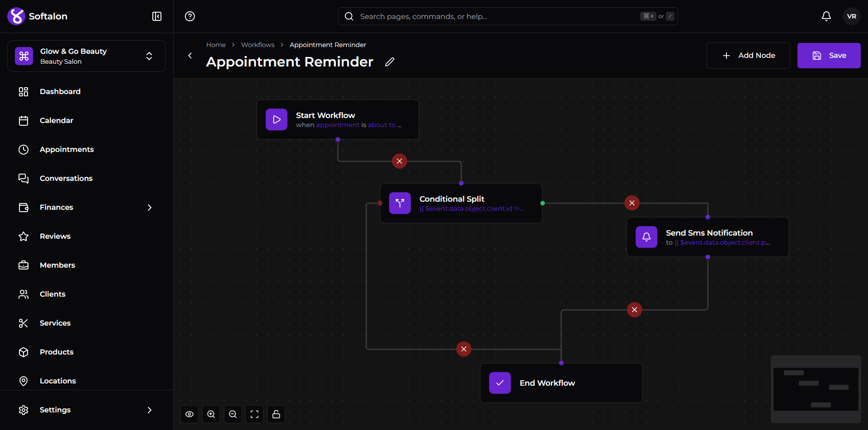Collapse the sidebar panel icon
Viewport: 868px width, 430px height.
pos(157,16)
